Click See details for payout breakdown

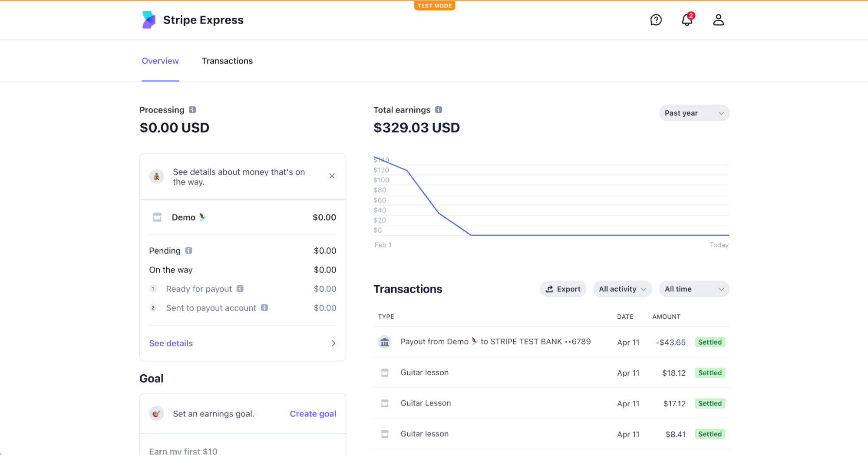point(171,343)
